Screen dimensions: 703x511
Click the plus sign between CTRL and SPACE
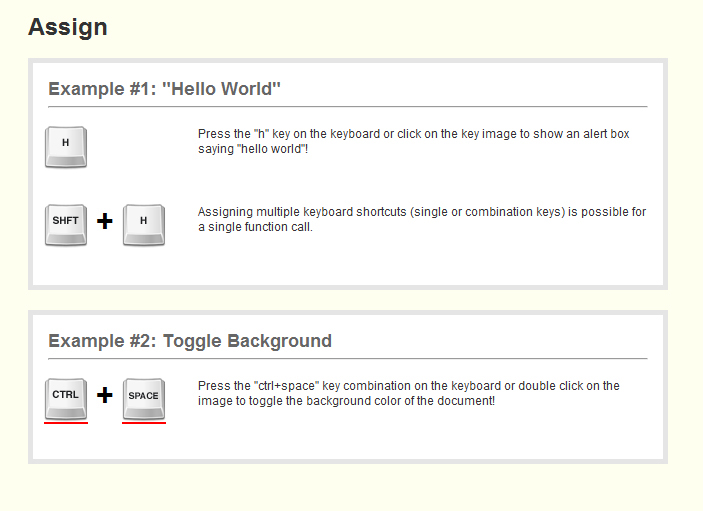pos(104,396)
